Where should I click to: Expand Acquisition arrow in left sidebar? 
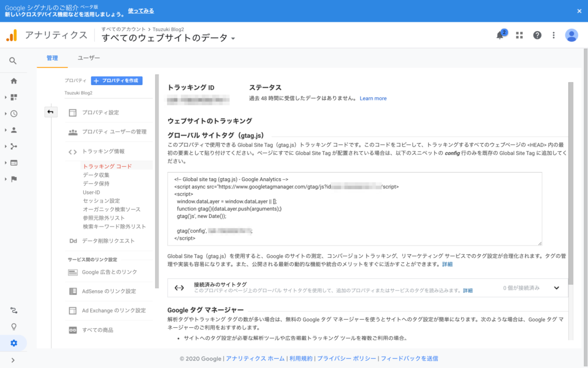tap(6, 147)
